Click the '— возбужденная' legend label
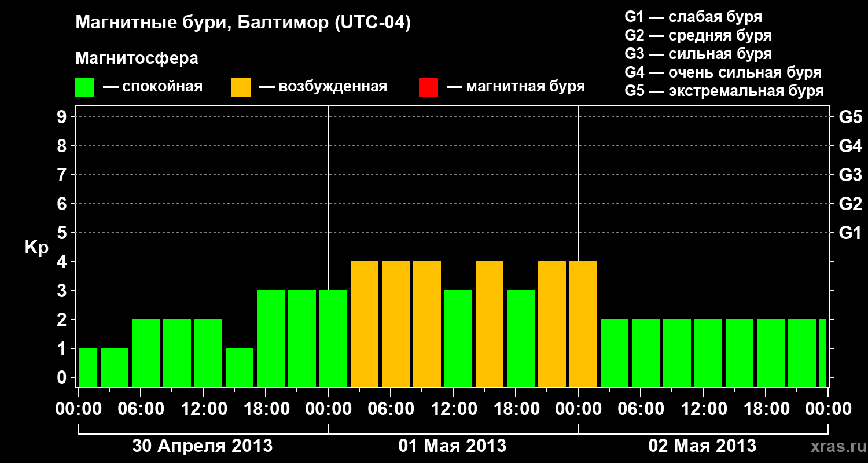This screenshot has height=463, width=868. [323, 87]
